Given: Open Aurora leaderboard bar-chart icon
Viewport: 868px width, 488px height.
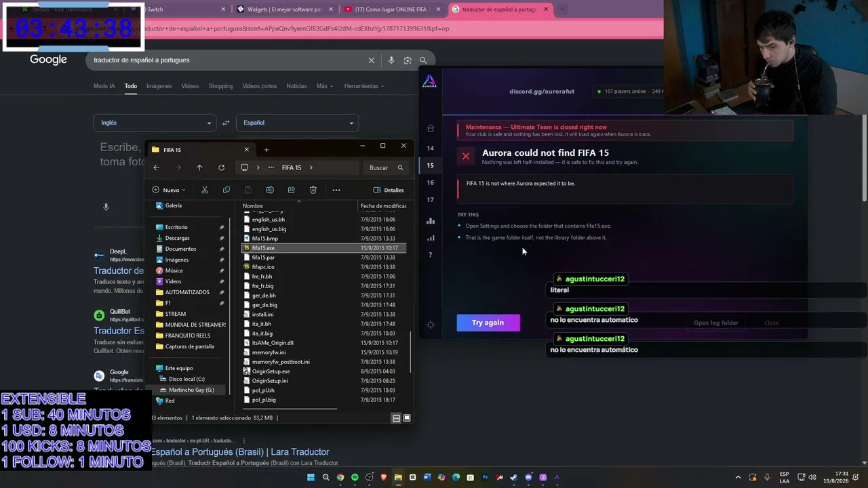Looking at the screenshot, I should click(430, 221).
